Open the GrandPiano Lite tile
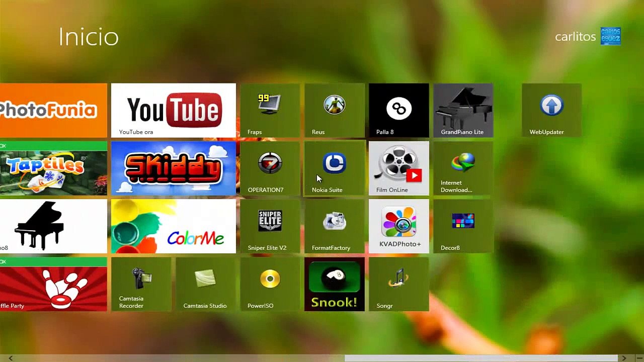This screenshot has width=644, height=362. (463, 110)
